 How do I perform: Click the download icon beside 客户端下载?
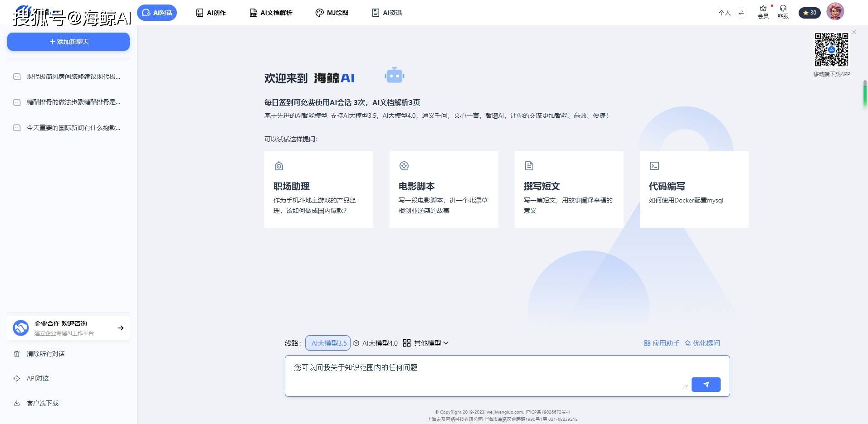tap(17, 403)
